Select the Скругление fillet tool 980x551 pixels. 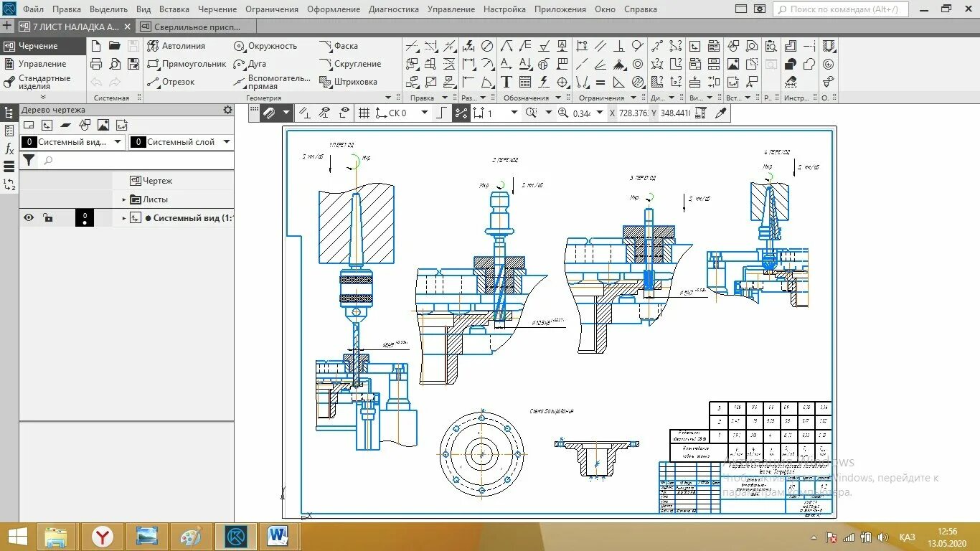(350, 64)
